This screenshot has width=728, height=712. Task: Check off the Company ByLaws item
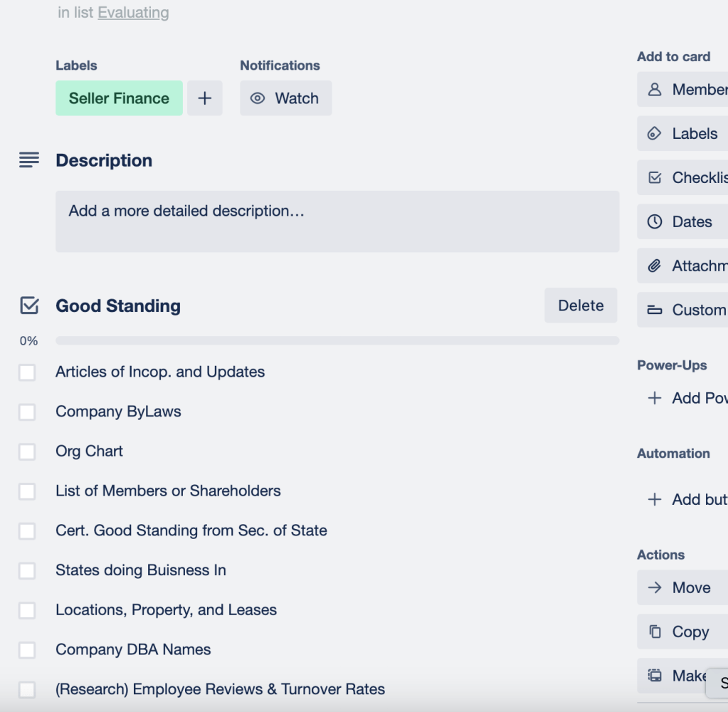tap(27, 412)
